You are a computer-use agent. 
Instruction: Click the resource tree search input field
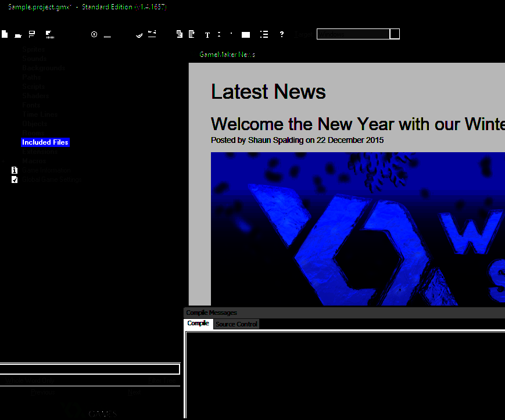click(x=89, y=369)
